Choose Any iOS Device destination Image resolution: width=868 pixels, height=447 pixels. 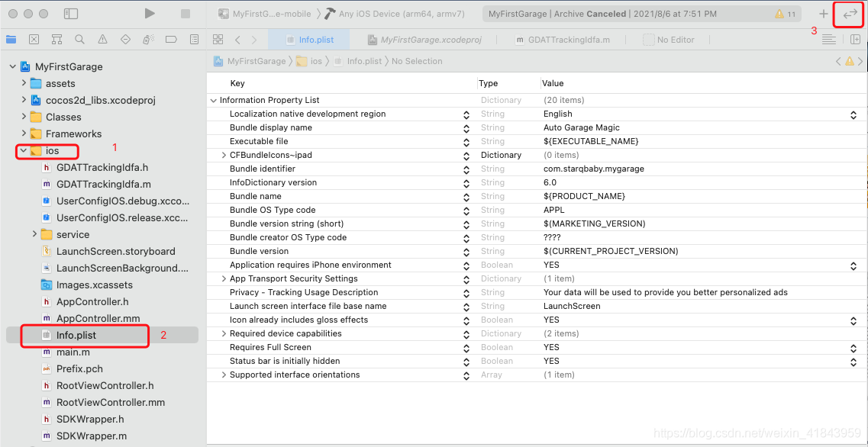(x=394, y=14)
